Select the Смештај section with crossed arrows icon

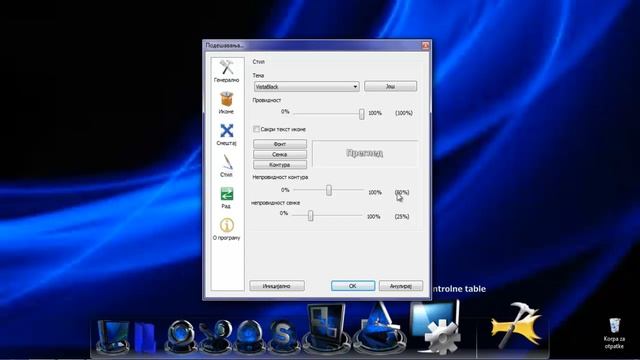coord(227,135)
